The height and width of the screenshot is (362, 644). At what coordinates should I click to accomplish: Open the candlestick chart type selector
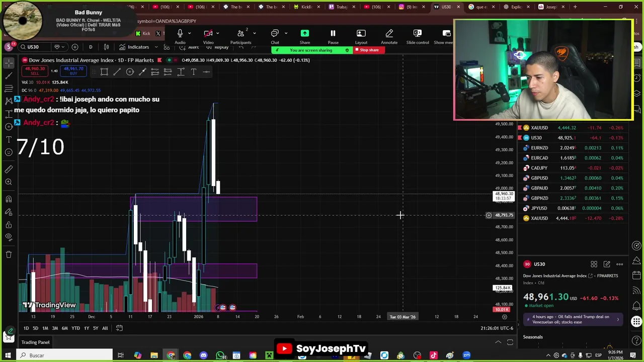tap(106, 47)
